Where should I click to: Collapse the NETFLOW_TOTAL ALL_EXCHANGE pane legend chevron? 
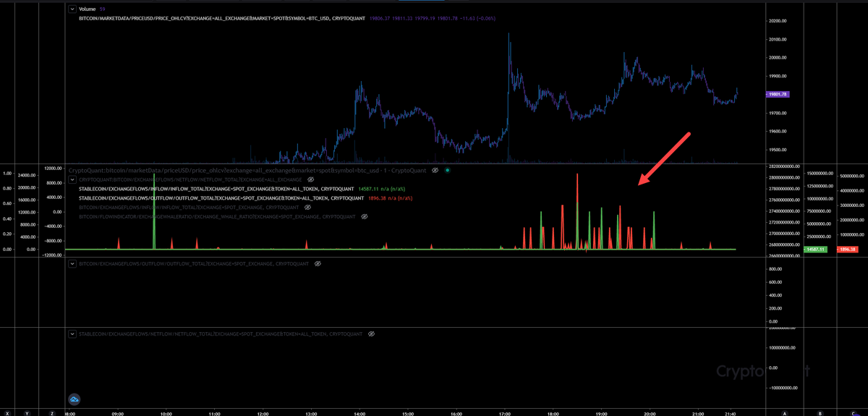[x=72, y=179]
